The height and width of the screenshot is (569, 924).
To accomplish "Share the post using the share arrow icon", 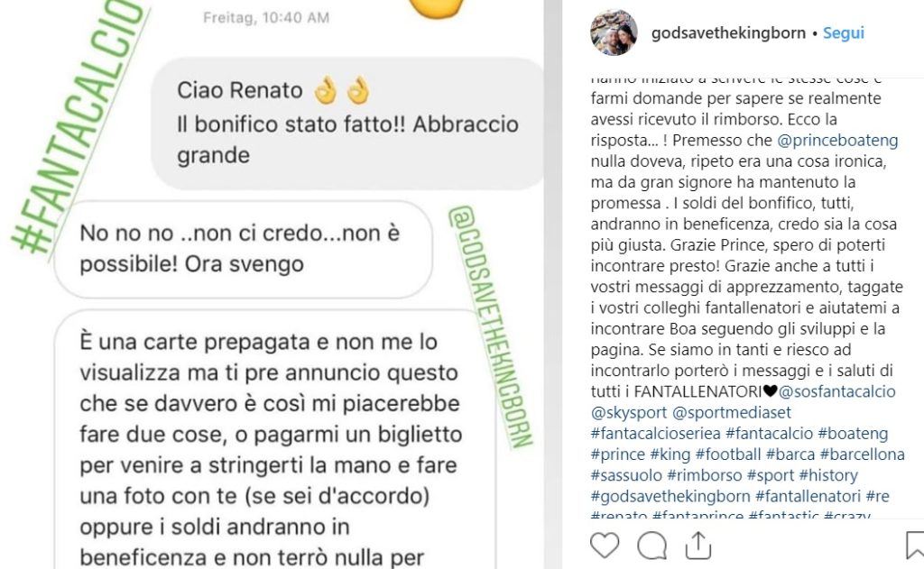I will (x=698, y=545).
